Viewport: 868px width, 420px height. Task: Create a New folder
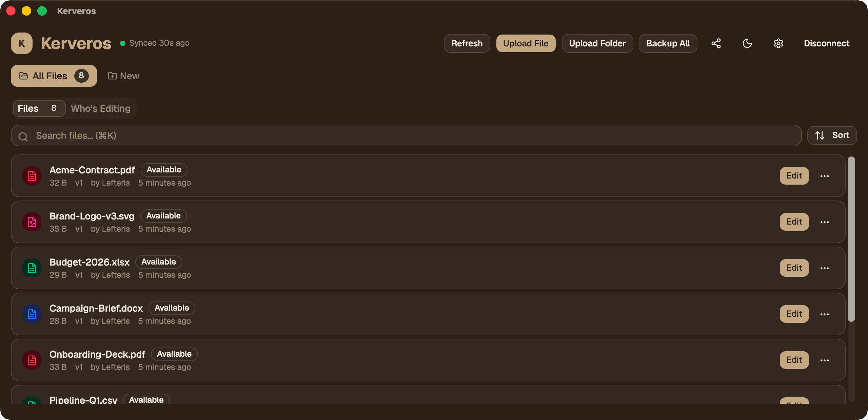click(x=124, y=76)
